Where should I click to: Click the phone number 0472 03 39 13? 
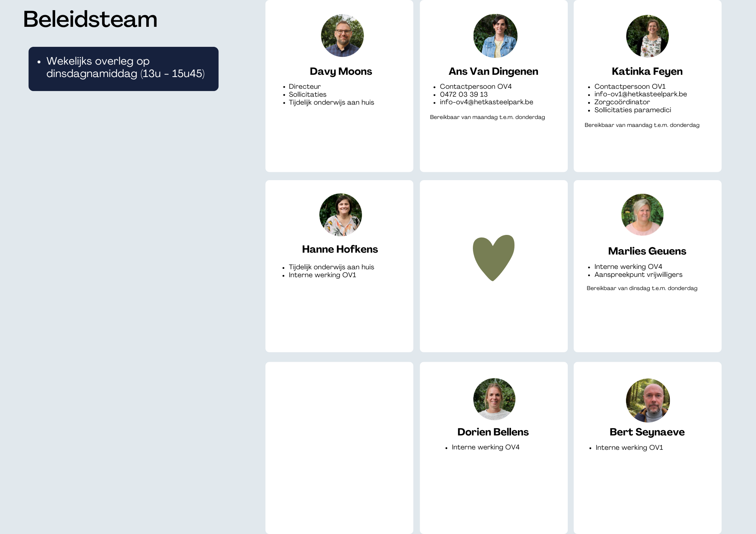[x=463, y=94]
